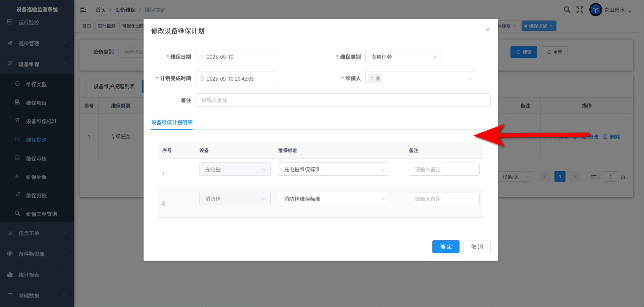Click calendar icon in 维保日期 field
Viewport: 644px width, 307px height.
click(202, 57)
